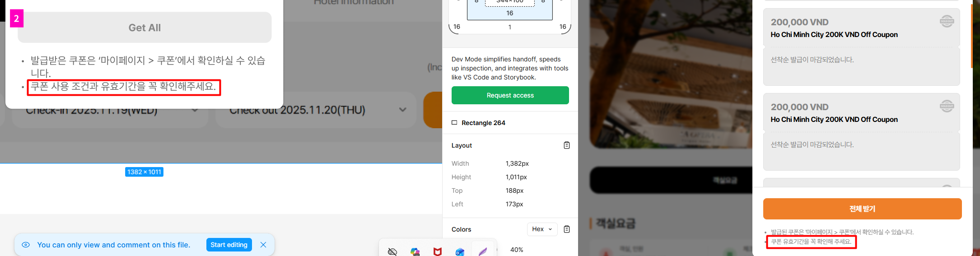Click the Colors section heading
Viewport: 980px width, 256px height.
click(461, 229)
